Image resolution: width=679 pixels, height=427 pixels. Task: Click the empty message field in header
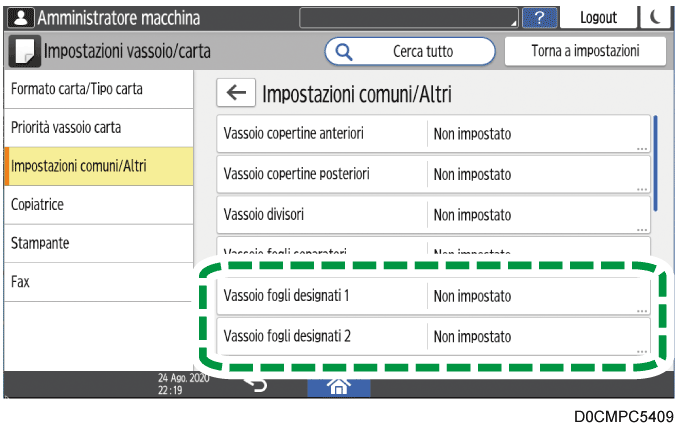[x=410, y=17]
